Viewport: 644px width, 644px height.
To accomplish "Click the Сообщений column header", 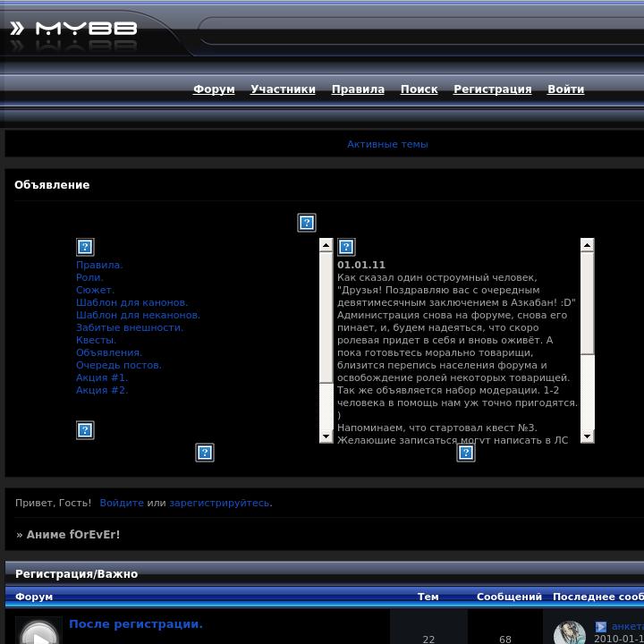I will point(509,597).
